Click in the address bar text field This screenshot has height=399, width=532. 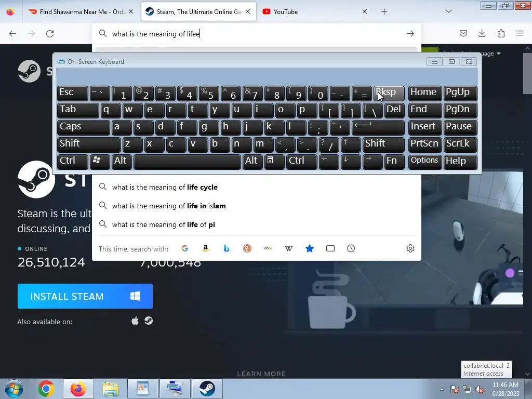pyautogui.click(x=256, y=34)
